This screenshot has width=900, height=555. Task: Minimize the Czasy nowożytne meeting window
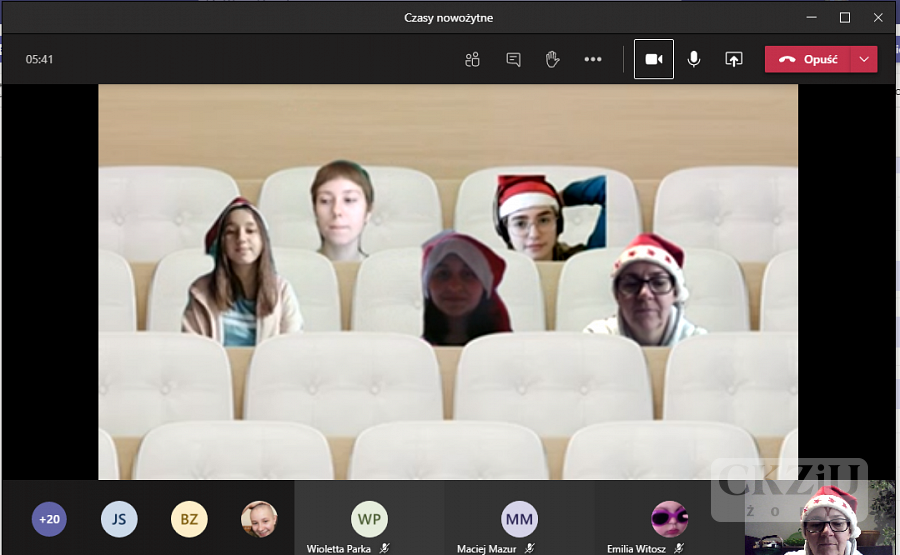coord(811,17)
